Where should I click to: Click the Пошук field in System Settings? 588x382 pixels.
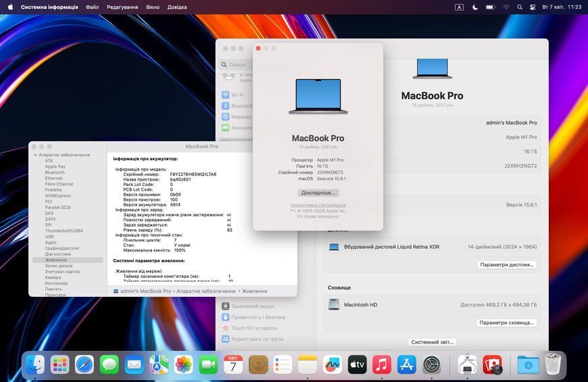(237, 64)
